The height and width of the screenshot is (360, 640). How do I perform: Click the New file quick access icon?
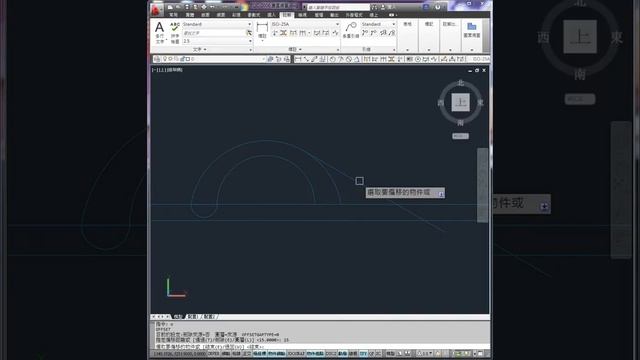[170, 7]
